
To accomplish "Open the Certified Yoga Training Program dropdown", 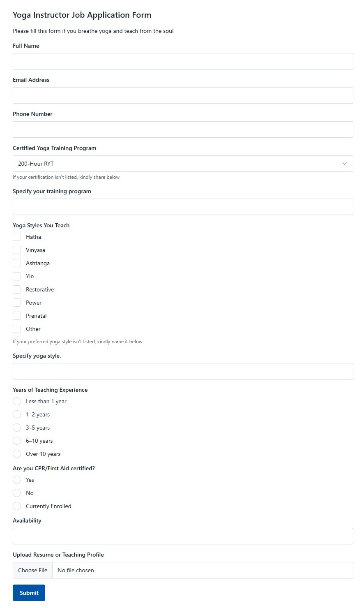I will [x=183, y=164].
